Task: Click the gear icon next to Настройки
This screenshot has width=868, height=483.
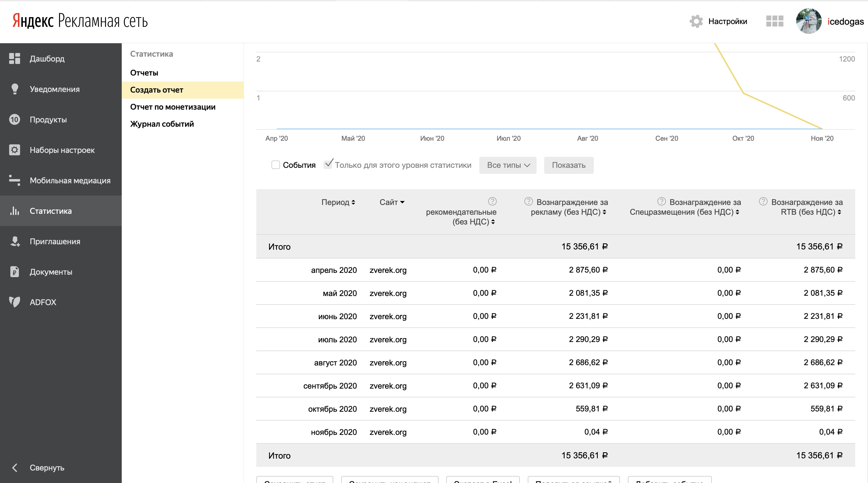Action: (696, 21)
